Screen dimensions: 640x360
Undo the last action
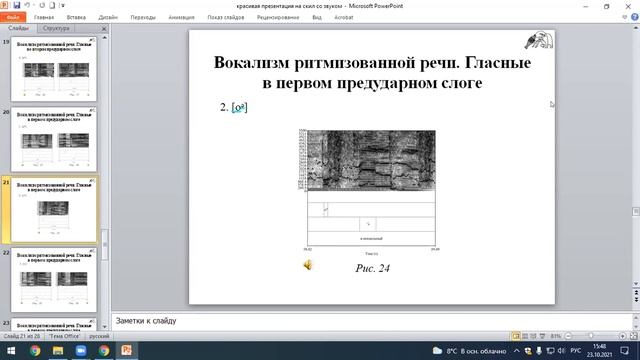pos(27,5)
